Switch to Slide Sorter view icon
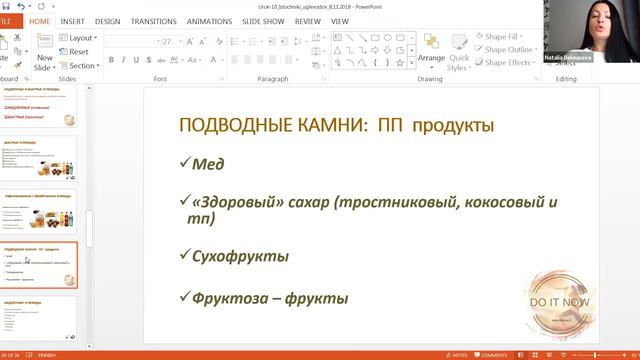 (535, 355)
